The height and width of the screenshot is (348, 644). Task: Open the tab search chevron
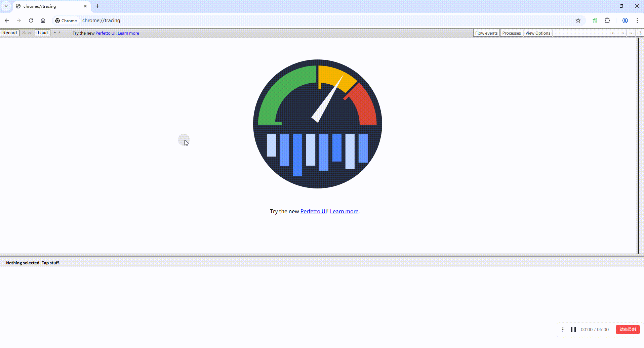[x=6, y=6]
